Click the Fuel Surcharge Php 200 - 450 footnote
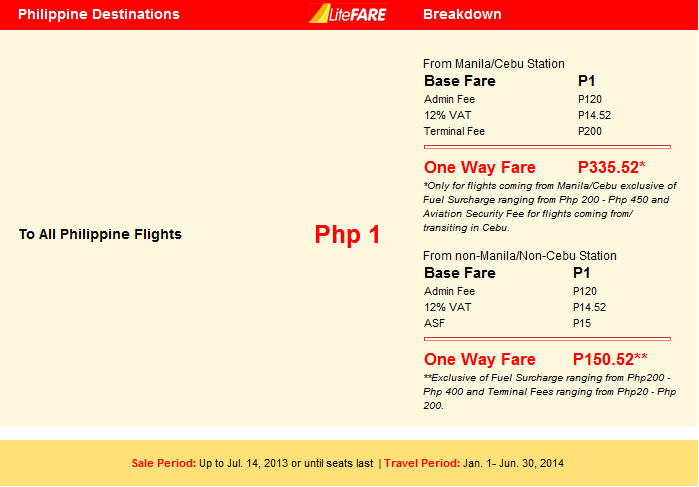The width and height of the screenshot is (699, 487). click(550, 206)
